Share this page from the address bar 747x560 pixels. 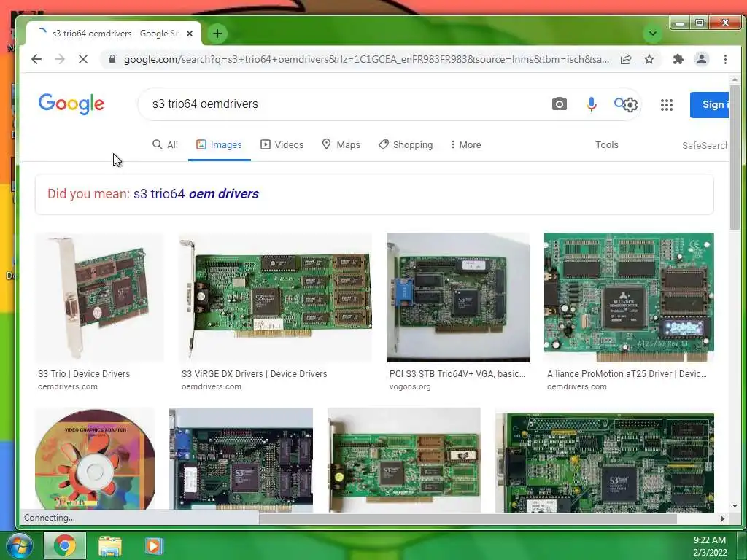point(625,59)
